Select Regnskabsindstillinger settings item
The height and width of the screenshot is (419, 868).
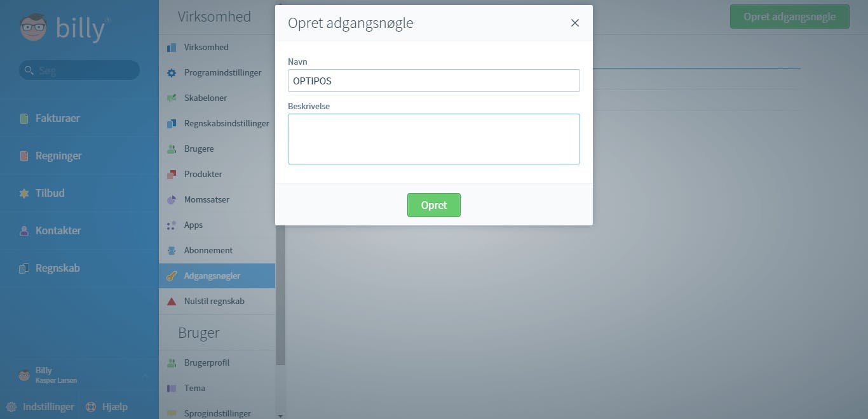pos(217,124)
